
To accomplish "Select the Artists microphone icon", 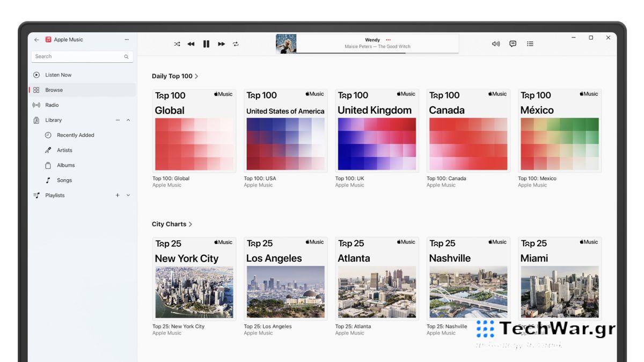I will click(48, 150).
